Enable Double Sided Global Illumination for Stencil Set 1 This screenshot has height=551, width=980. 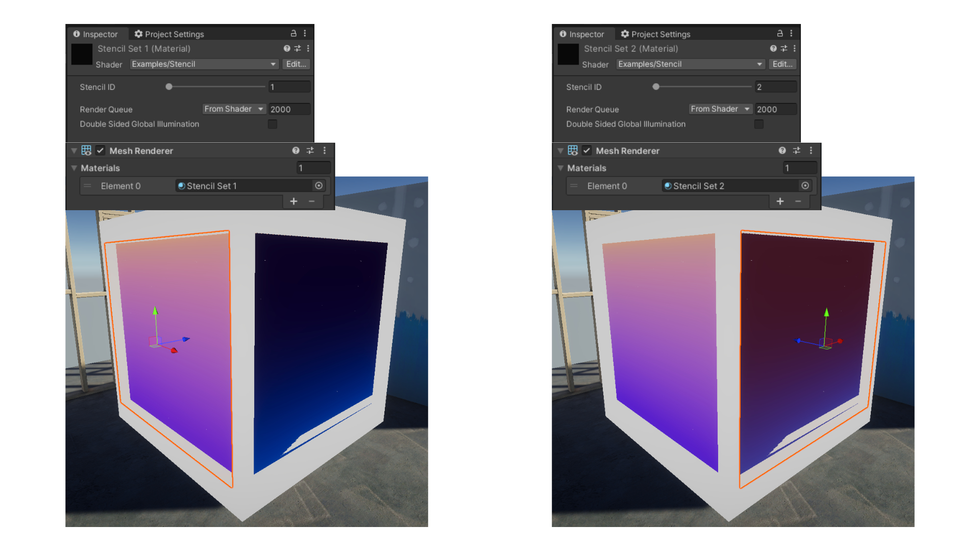pos(273,124)
